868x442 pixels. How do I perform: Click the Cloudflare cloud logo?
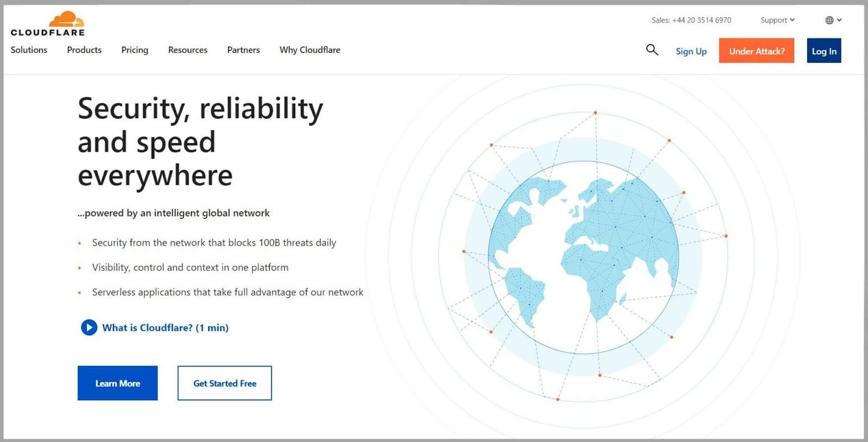[x=48, y=24]
